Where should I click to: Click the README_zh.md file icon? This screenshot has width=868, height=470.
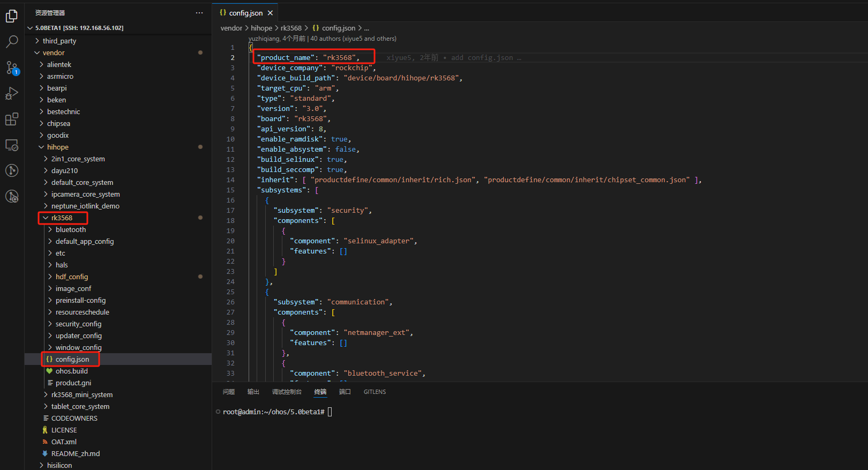click(46, 453)
